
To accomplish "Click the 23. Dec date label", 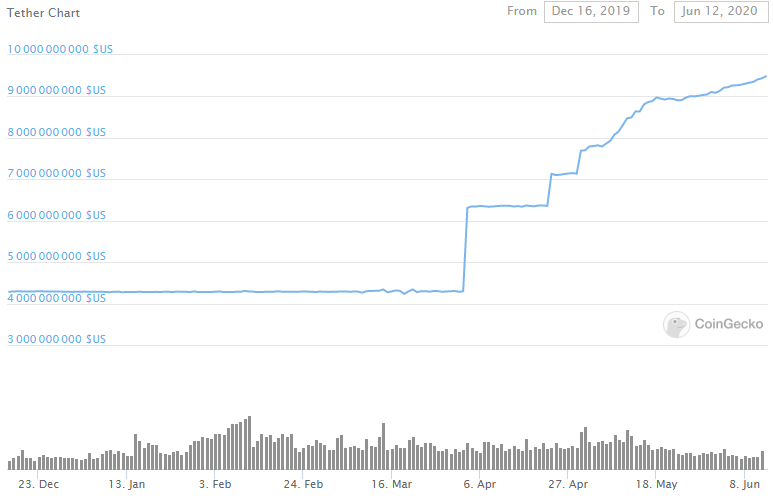I will [x=38, y=484].
